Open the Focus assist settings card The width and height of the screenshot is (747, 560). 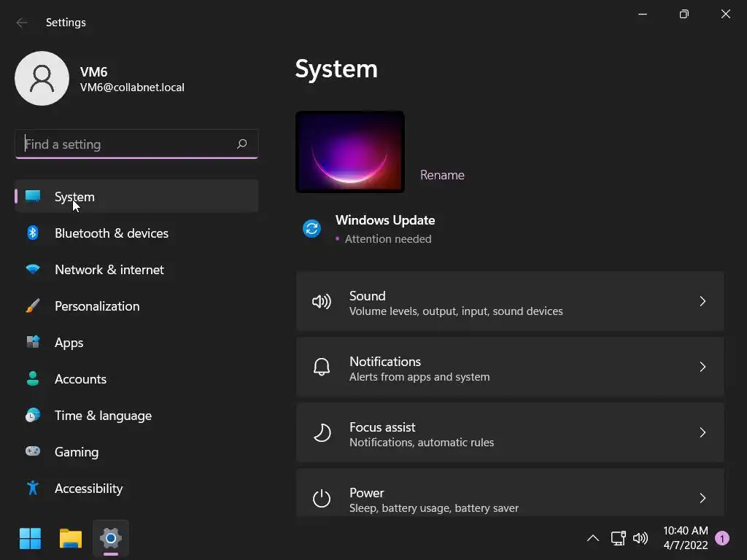510,433
